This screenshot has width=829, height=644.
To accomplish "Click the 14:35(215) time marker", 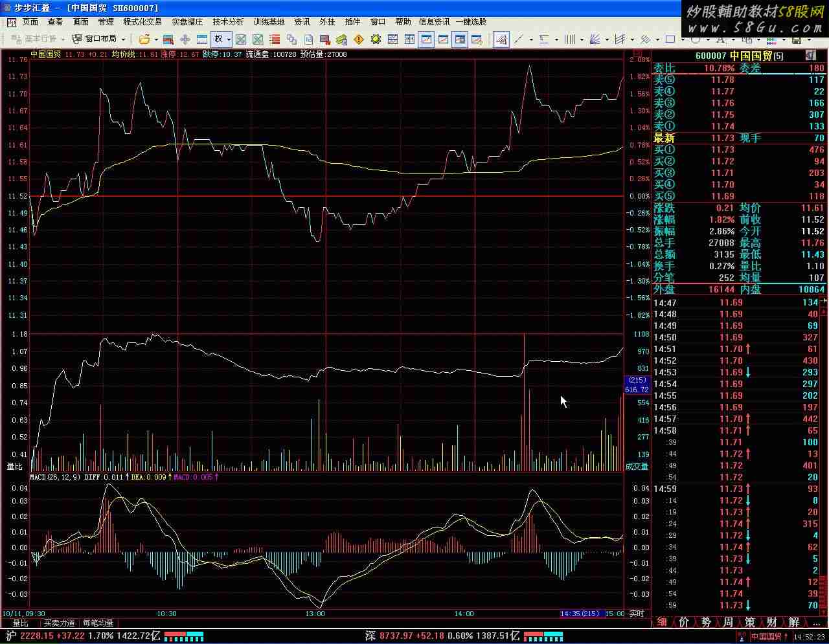I will 580,614.
